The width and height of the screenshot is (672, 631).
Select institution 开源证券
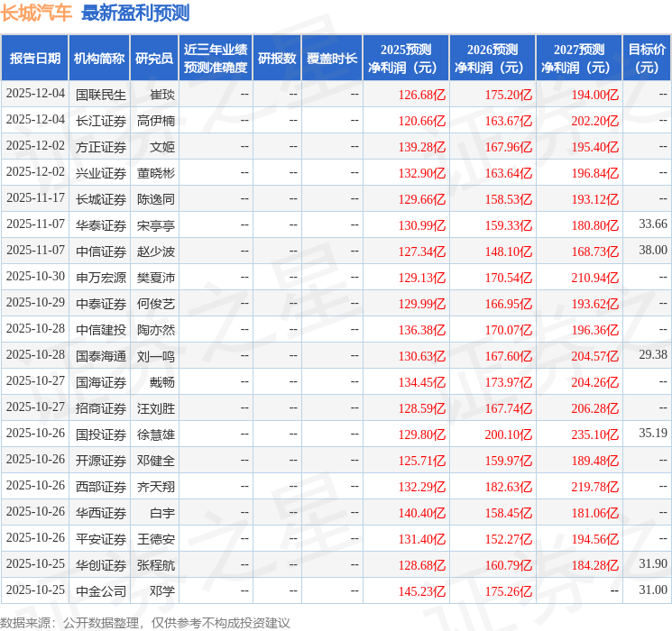click(x=101, y=460)
